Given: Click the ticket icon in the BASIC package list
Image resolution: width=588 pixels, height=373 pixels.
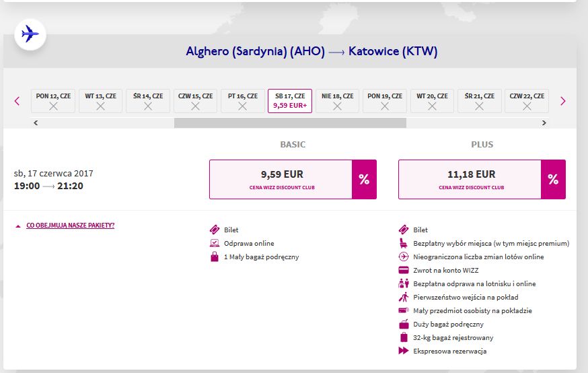Looking at the screenshot, I should [215, 230].
